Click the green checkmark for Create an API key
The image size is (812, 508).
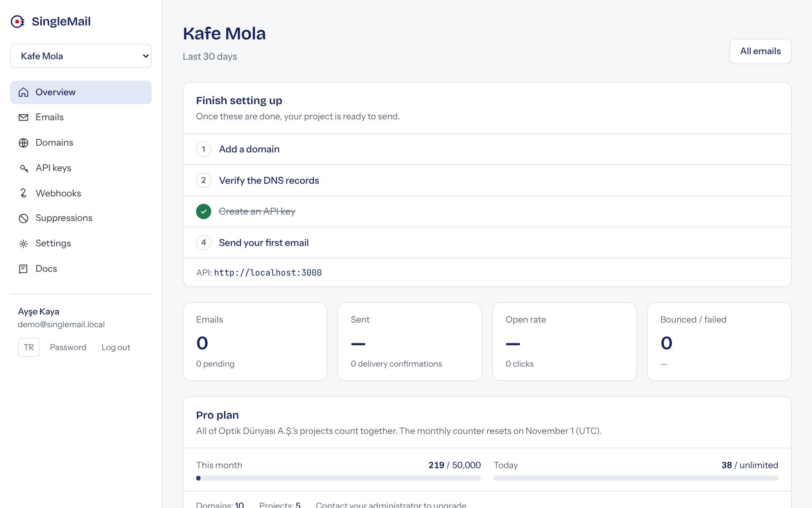click(203, 211)
